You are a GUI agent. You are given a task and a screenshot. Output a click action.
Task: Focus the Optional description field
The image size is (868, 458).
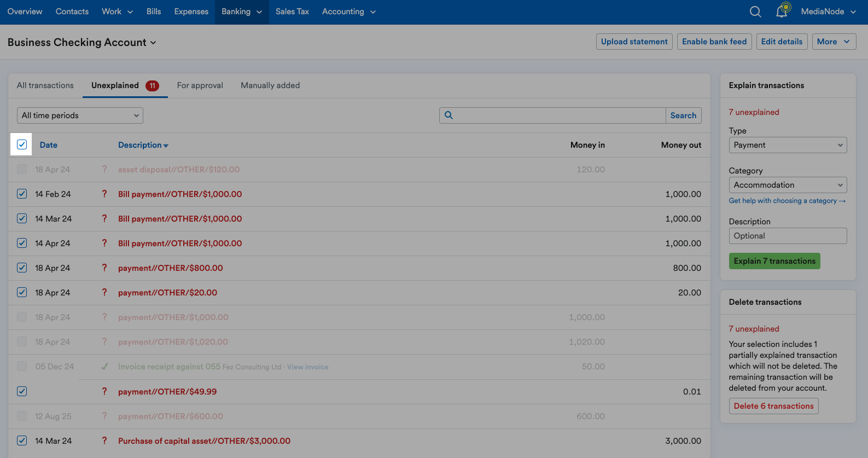(x=788, y=236)
